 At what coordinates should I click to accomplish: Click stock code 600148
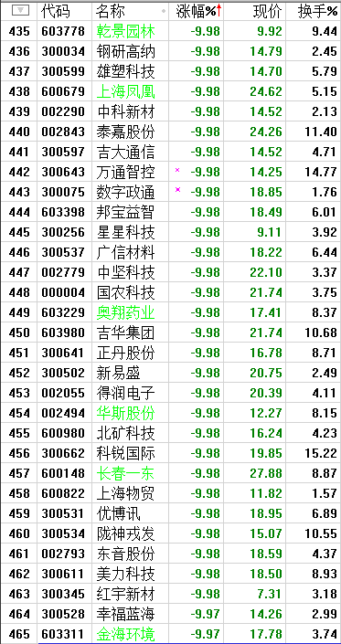63,474
